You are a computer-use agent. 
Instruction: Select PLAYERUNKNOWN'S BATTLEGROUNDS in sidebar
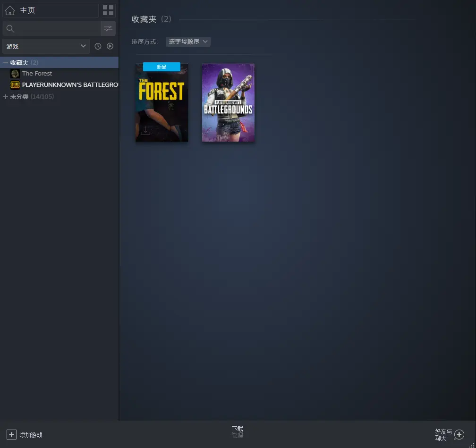click(x=59, y=85)
